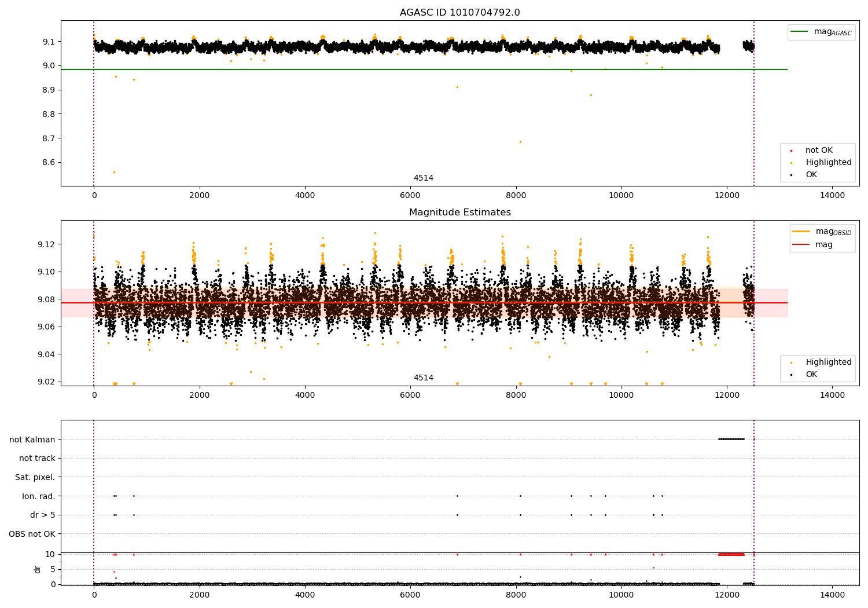Click the '4514' annotation in the top plot
This screenshot has height=608, width=868.
click(423, 178)
